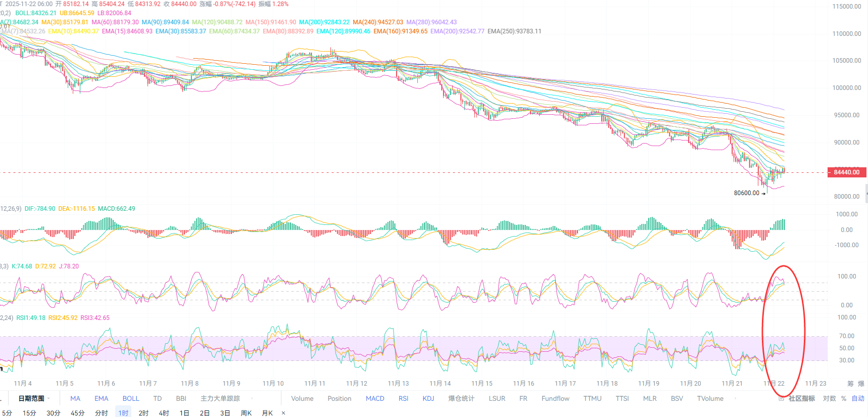This screenshot has height=417, width=868.
Task: Toggle the MACD indicator
Action: pyautogui.click(x=375, y=398)
